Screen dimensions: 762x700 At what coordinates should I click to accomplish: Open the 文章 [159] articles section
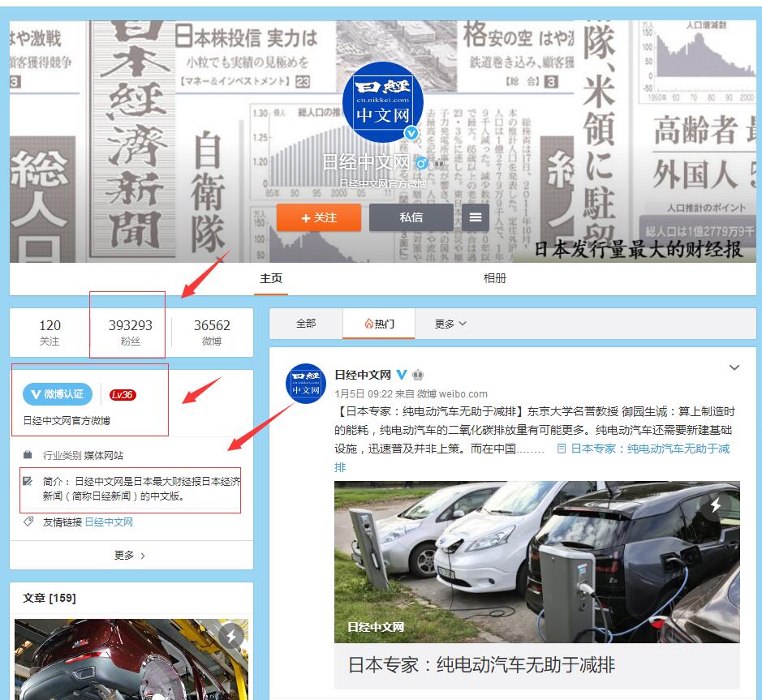(x=50, y=598)
